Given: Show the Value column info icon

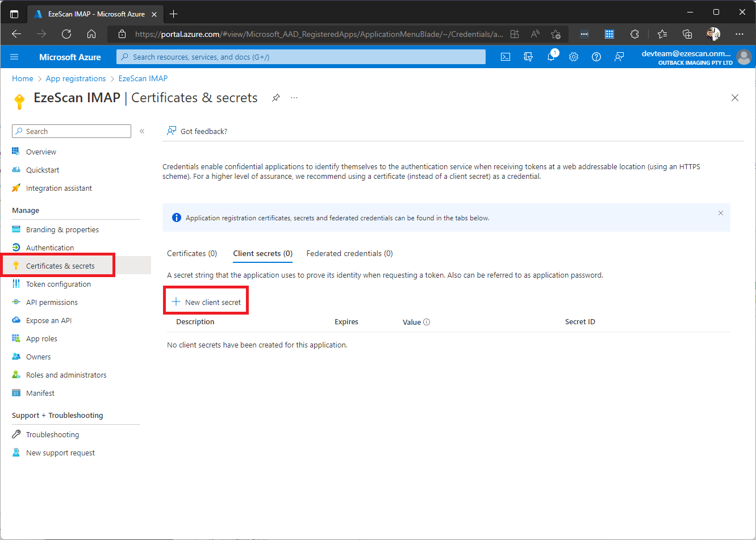Looking at the screenshot, I should 427,322.
